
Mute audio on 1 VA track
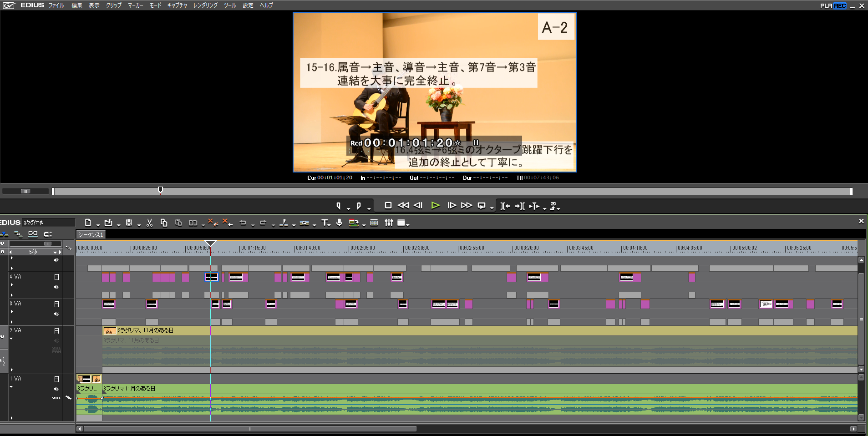point(56,389)
